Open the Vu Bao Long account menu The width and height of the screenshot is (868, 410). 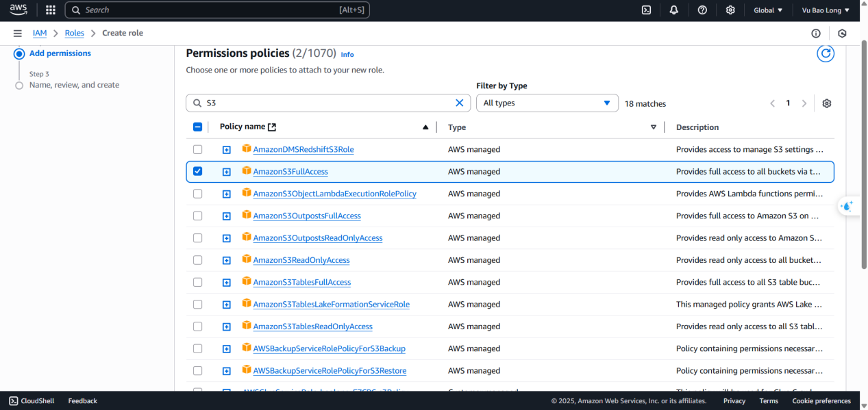(x=826, y=10)
